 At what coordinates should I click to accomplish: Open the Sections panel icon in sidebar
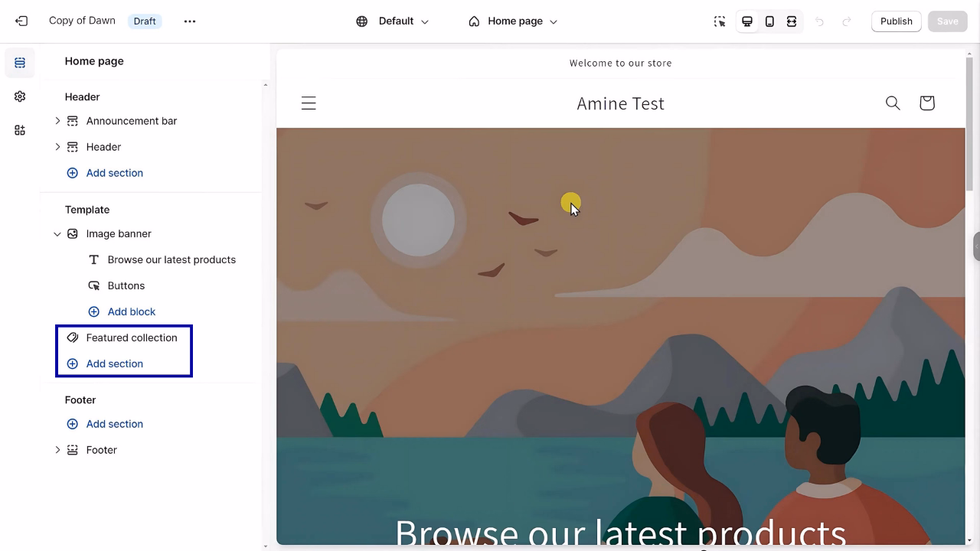coord(20,63)
